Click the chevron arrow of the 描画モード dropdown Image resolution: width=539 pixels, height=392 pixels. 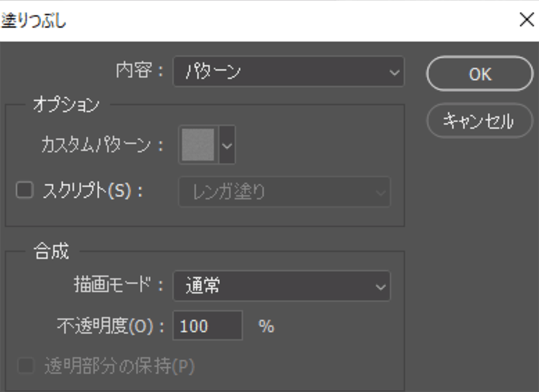click(x=380, y=286)
